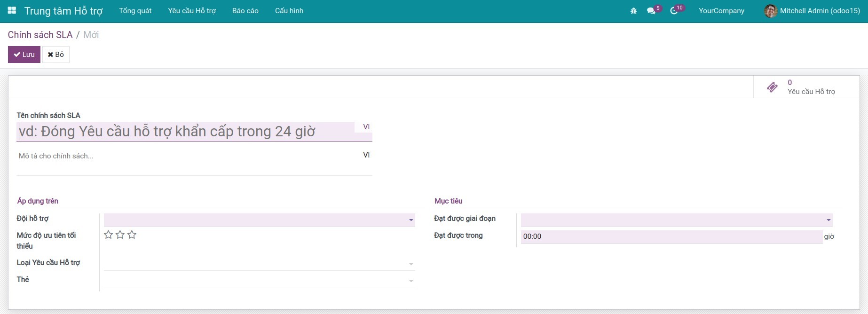Click the Đạt được trong hours field
The image size is (868, 314).
pos(671,236)
